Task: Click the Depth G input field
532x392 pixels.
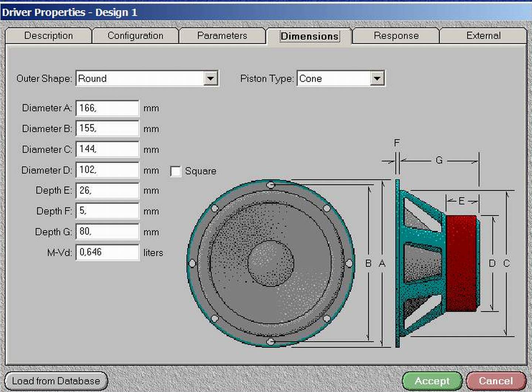Action: [x=107, y=231]
